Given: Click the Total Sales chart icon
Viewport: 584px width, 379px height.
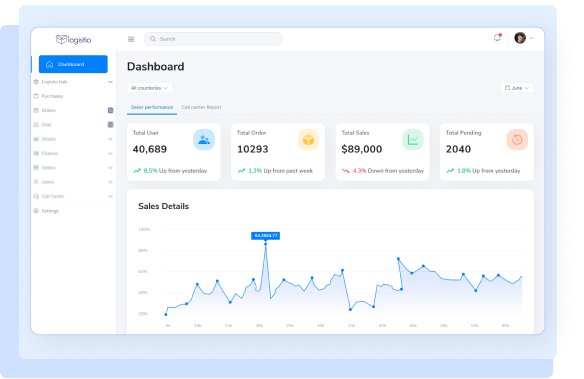Looking at the screenshot, I should (x=413, y=140).
